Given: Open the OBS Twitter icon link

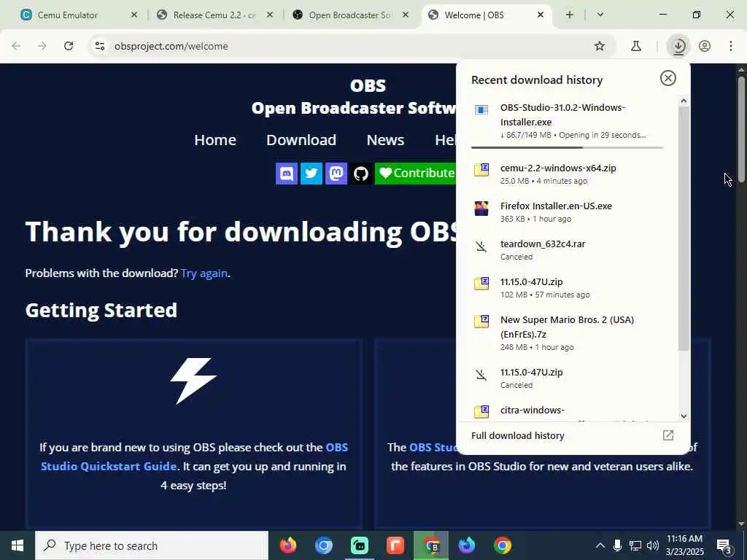Looking at the screenshot, I should [311, 174].
